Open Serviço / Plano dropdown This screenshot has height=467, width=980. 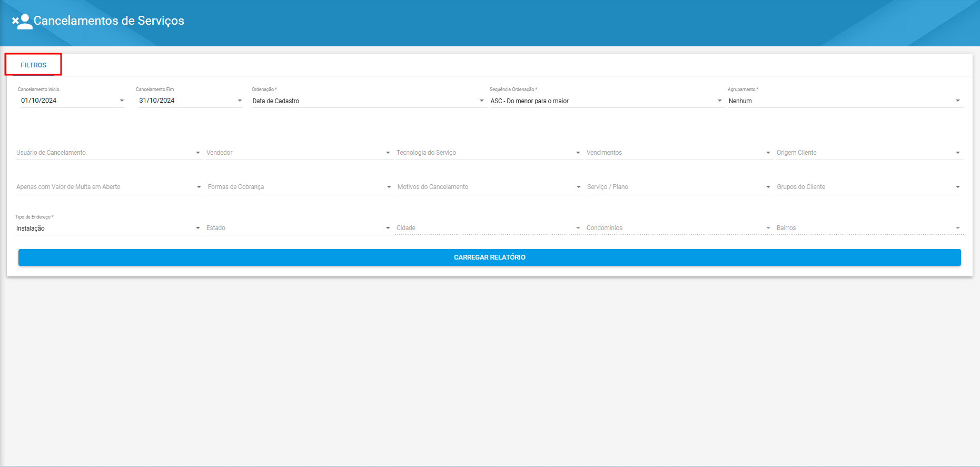pos(680,187)
